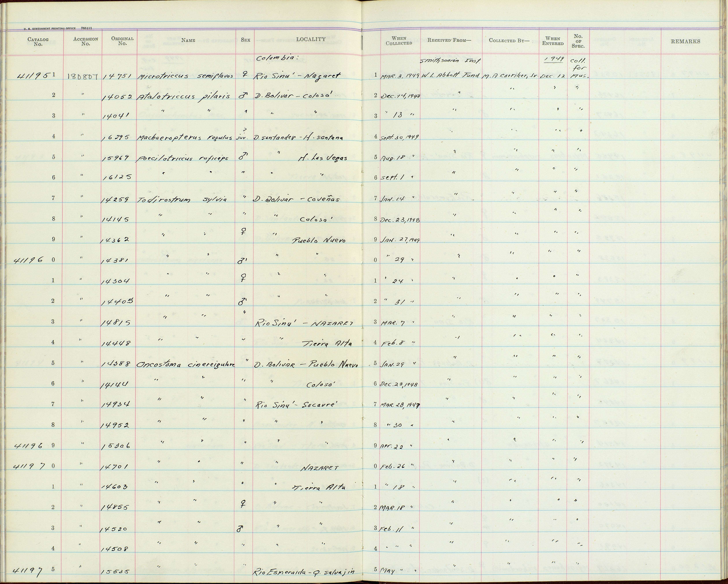Select the date 'Dec. 14, 1948'
The height and width of the screenshot is (584, 728).
(x=400, y=96)
